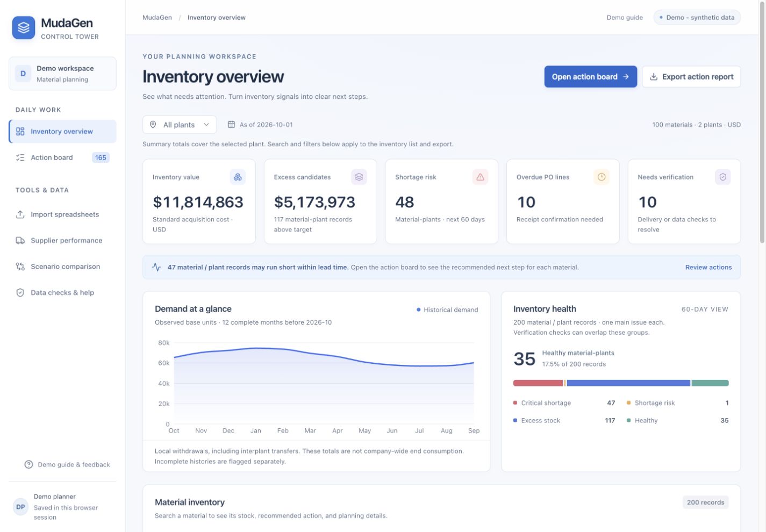766x532 pixels.
Task: Click Review actions link in banner
Action: (708, 267)
